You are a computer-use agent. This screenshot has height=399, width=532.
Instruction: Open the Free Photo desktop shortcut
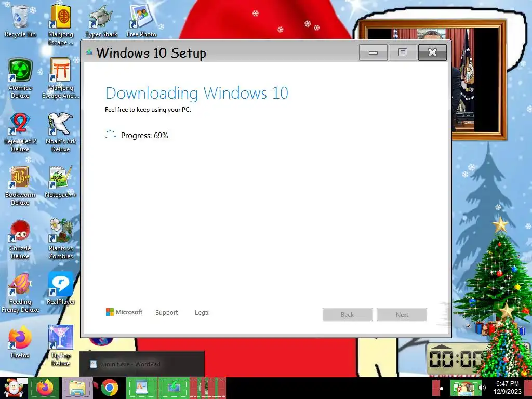tap(141, 21)
